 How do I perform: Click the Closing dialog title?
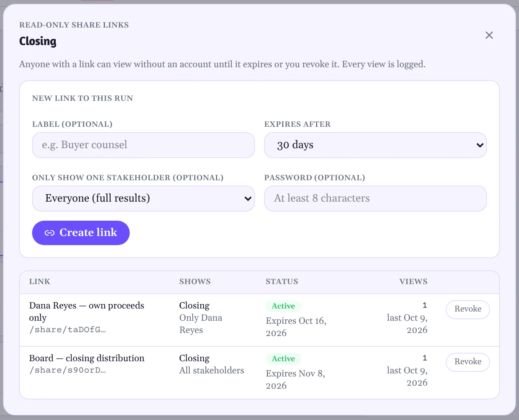pos(38,41)
